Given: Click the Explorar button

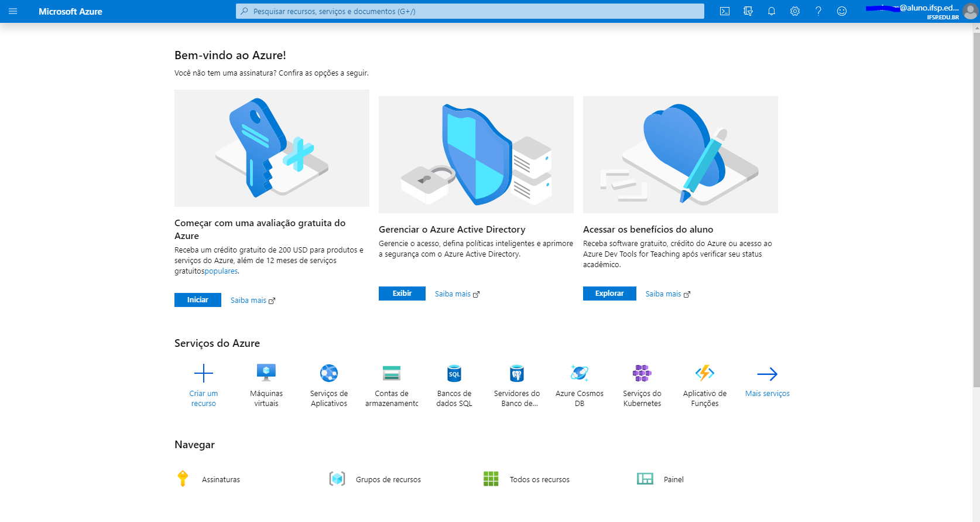Looking at the screenshot, I should 609,294.
